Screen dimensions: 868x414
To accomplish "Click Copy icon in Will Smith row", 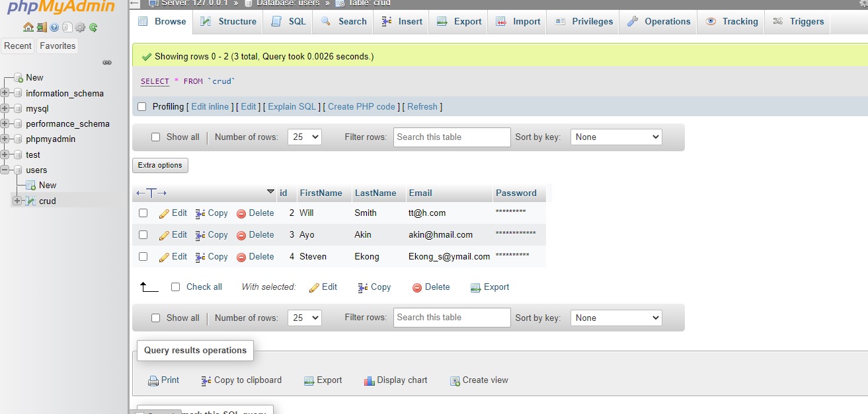I will 200,213.
